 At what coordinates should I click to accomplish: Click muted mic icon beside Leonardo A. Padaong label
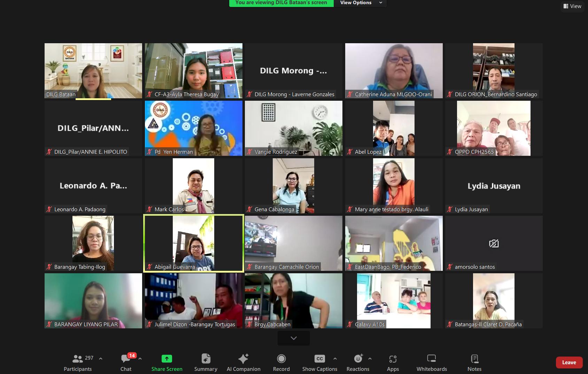(49, 209)
